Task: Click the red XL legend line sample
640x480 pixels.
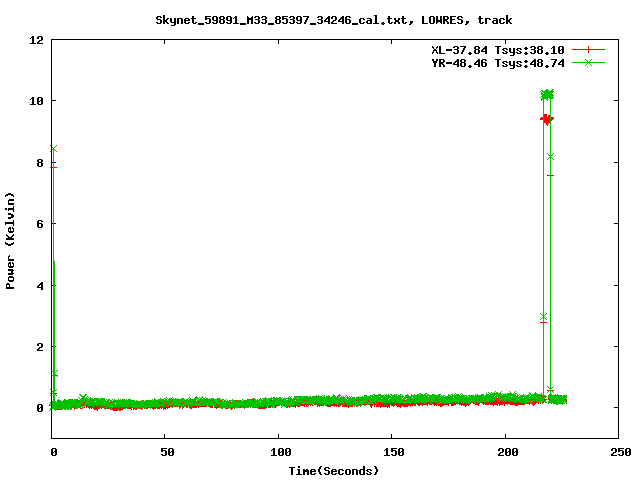Action: click(588, 50)
